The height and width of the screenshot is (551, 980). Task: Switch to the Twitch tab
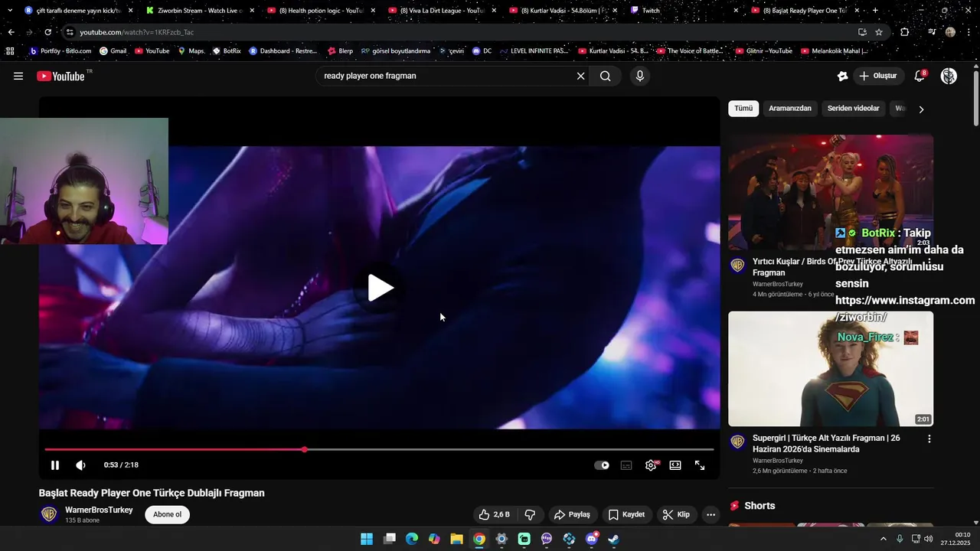pos(685,11)
